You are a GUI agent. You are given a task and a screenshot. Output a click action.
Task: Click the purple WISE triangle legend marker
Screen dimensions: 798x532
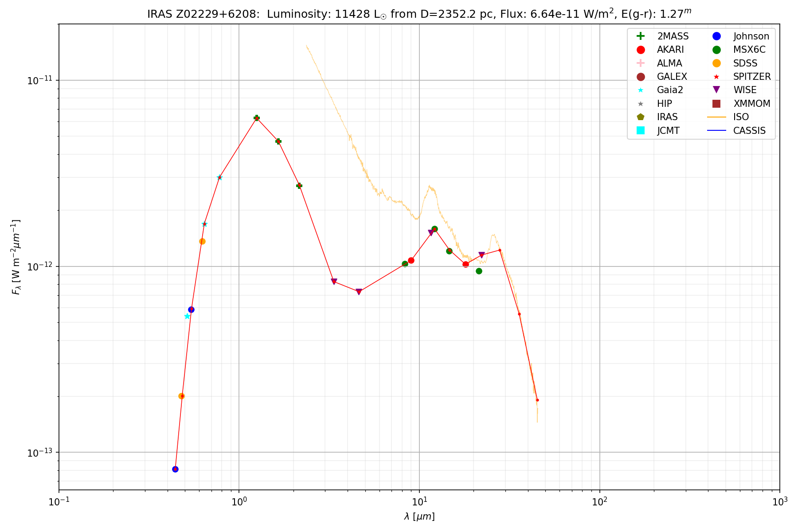point(716,90)
